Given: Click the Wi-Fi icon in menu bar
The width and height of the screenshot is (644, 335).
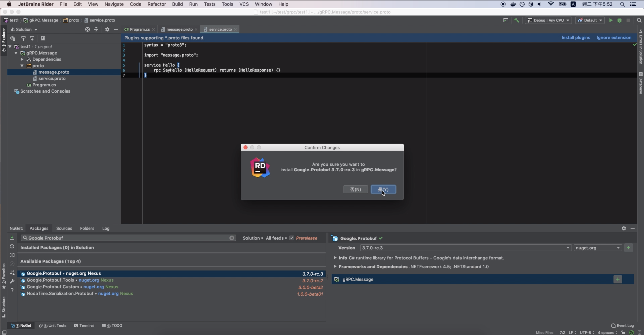Looking at the screenshot, I should coord(551,4).
